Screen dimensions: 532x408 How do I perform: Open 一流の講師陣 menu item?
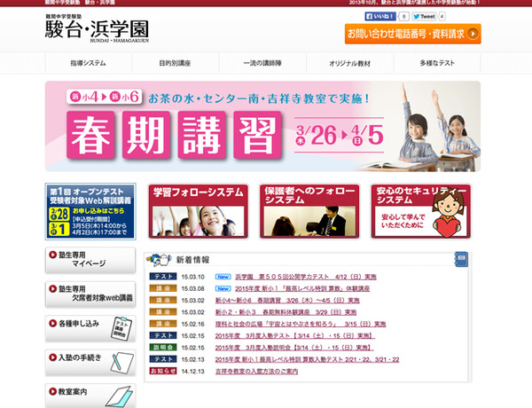262,63
